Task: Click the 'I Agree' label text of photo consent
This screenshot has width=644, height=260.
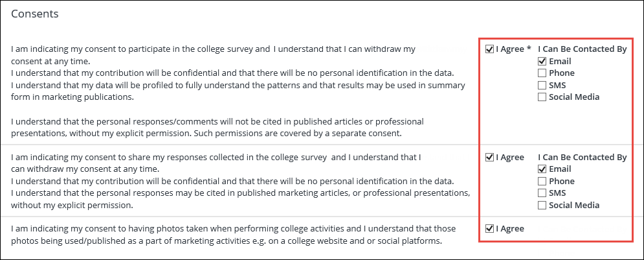Action: pyautogui.click(x=510, y=228)
